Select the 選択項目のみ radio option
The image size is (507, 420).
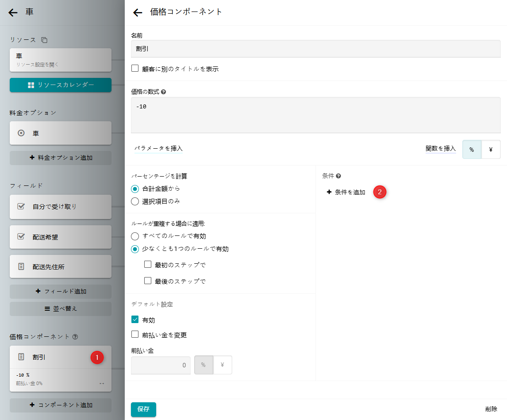tap(135, 201)
